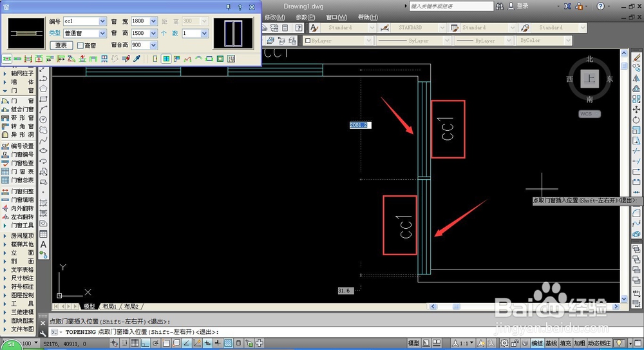This screenshot has height=350, width=644.
Task: Select insert-door icon in dialog toolbar
Action: [x=155, y=59]
